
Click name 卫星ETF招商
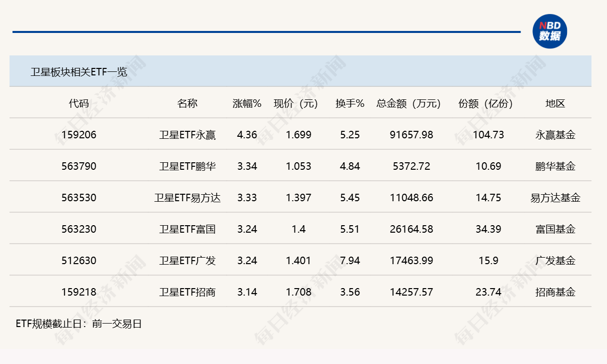(x=187, y=292)
